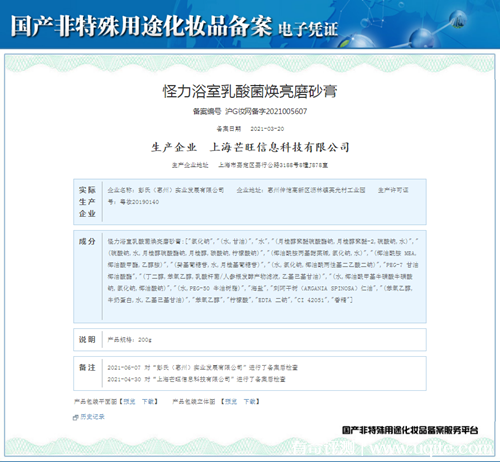Screen dimensions: 500x462
Task: Click 下载 link for 产品包装立体图
Action: (x=250, y=401)
